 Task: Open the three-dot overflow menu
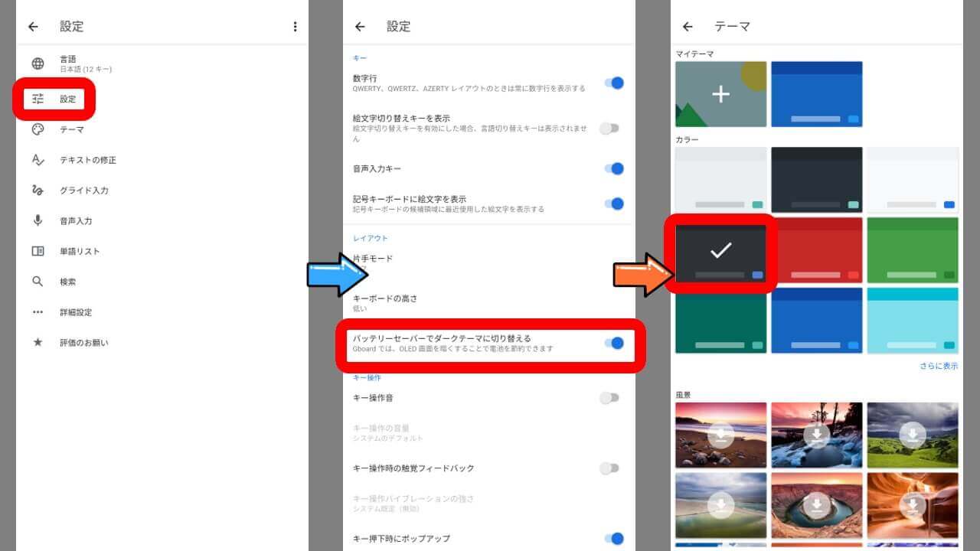[295, 27]
